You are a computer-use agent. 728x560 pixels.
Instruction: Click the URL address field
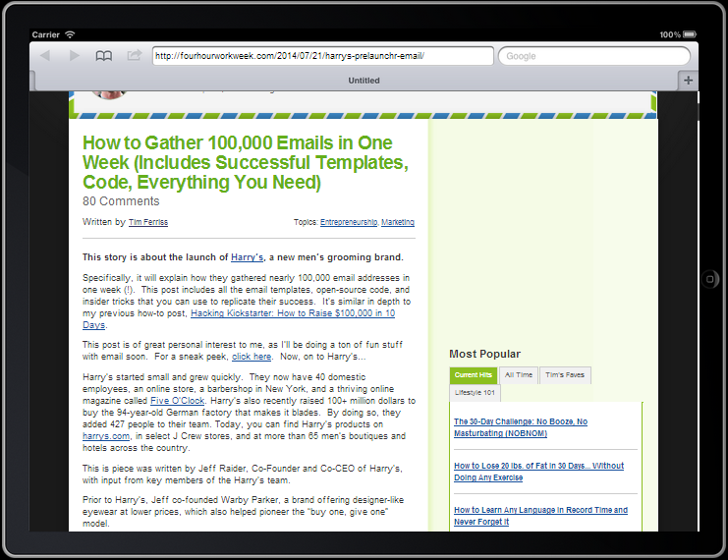tap(322, 56)
